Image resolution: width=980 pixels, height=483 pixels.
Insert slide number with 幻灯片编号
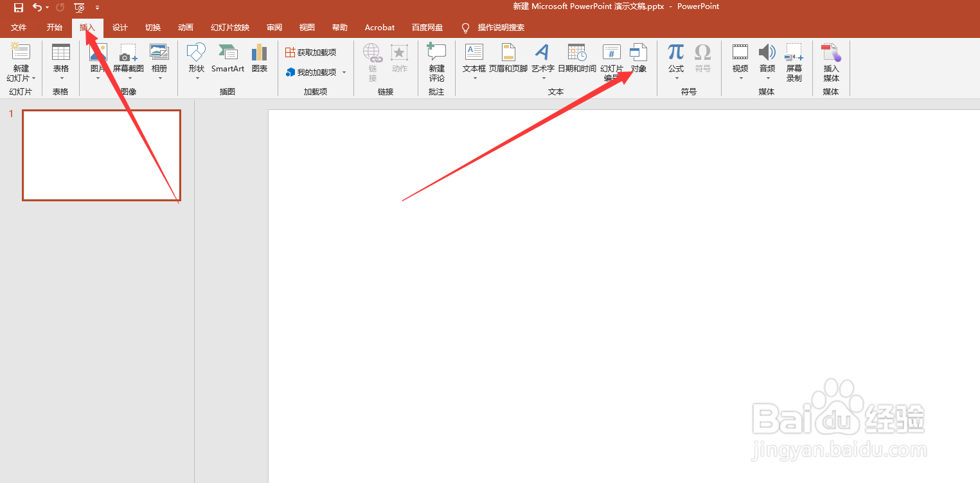(612, 62)
